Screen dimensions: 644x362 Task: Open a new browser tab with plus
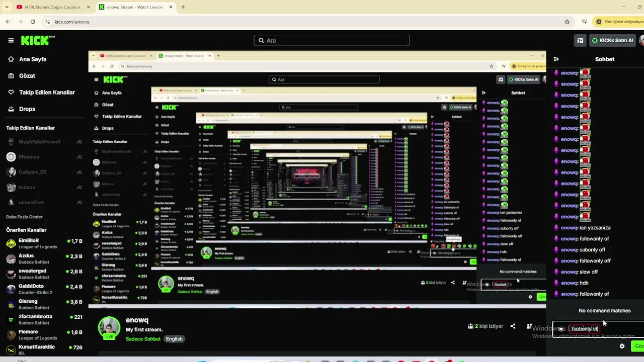(183, 7)
